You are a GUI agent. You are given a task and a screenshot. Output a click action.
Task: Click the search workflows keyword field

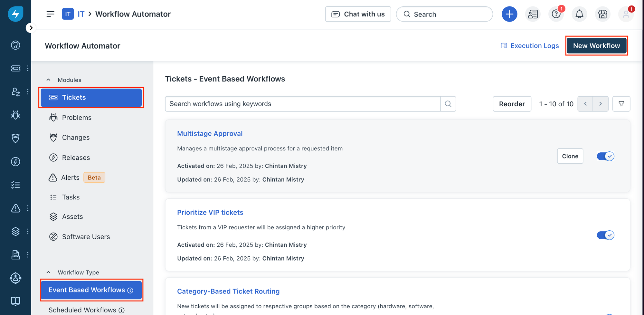[303, 104]
